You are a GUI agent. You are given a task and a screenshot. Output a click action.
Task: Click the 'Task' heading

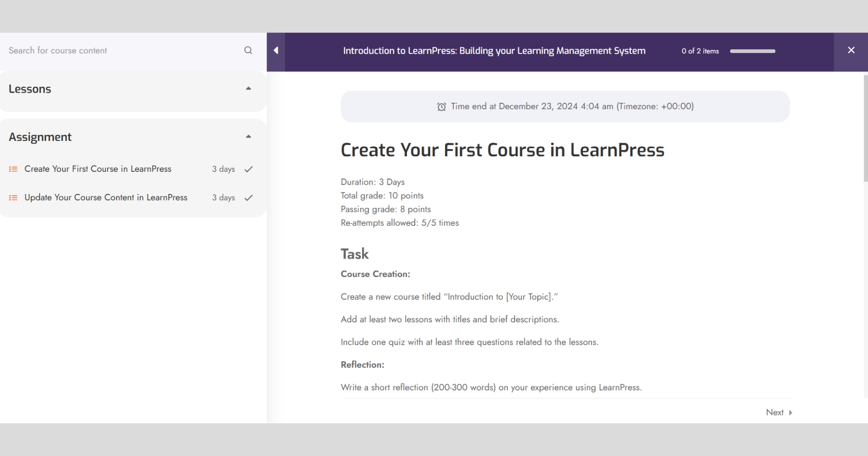354,254
